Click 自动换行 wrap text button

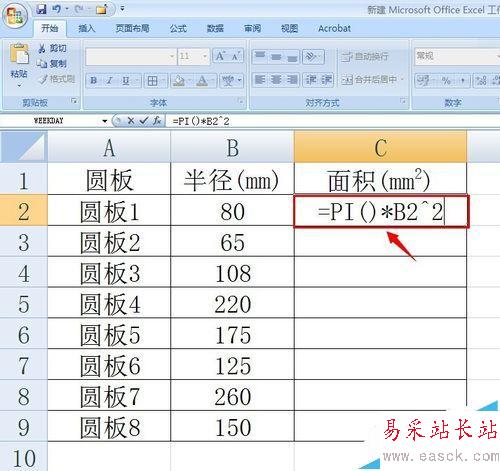(365, 57)
